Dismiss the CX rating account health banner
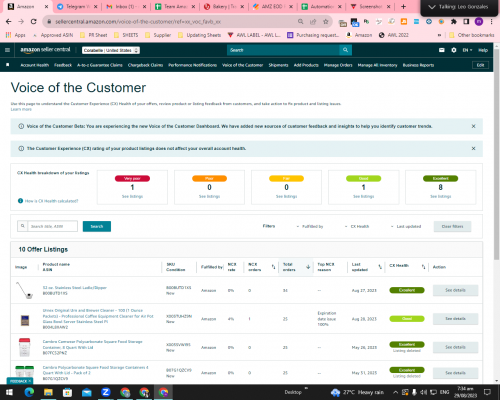Viewport: 500px width, 400px height. tap(473, 148)
